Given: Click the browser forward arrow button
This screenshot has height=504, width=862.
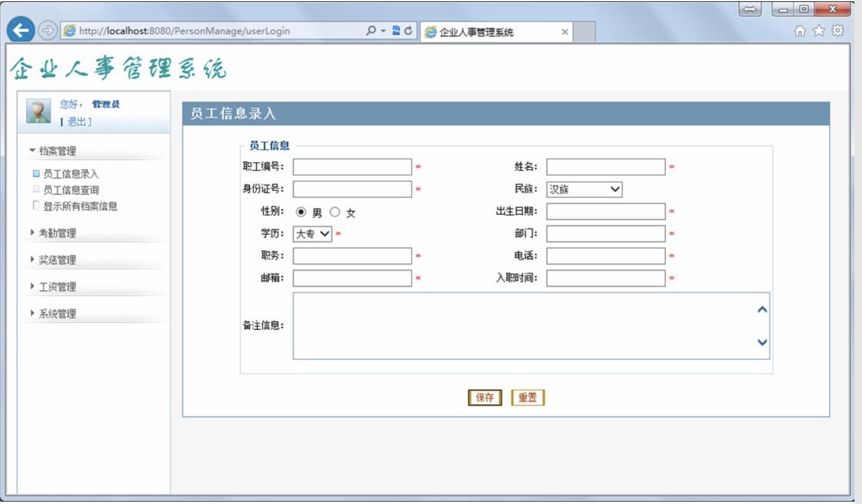Looking at the screenshot, I should pos(47,31).
